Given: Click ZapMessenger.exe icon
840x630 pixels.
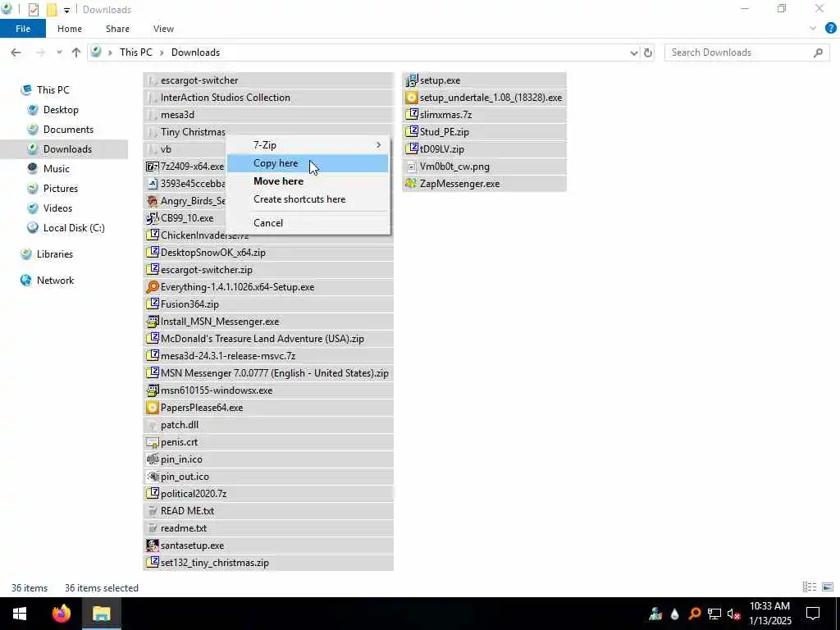Looking at the screenshot, I should point(412,184).
